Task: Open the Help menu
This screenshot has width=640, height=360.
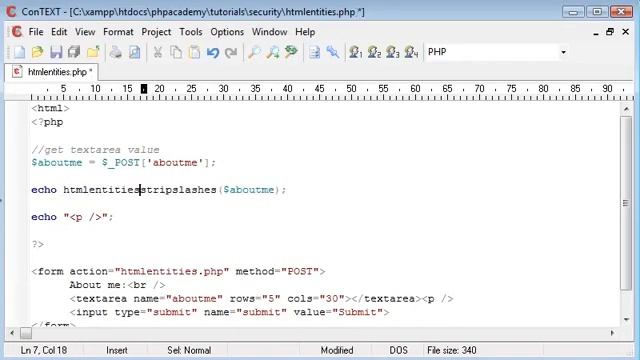Action: point(305,32)
